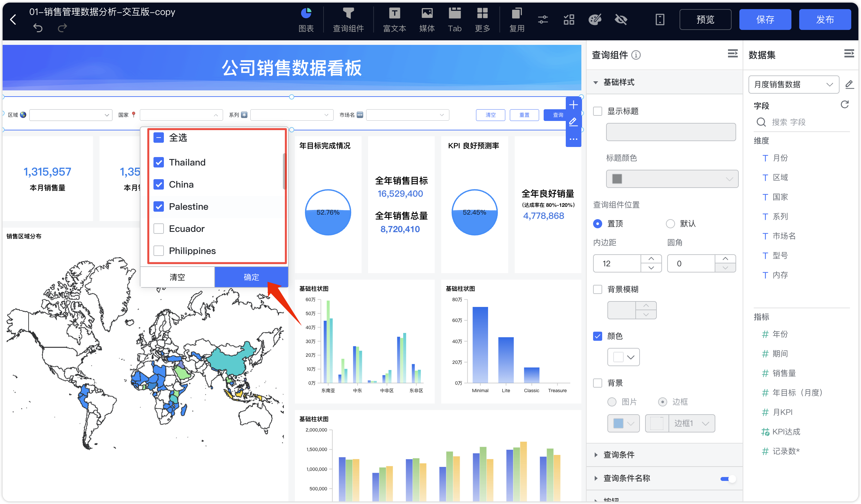Screen dimensions: 861x504
Task: Open the 系列 filter dropdown
Action: pos(292,115)
